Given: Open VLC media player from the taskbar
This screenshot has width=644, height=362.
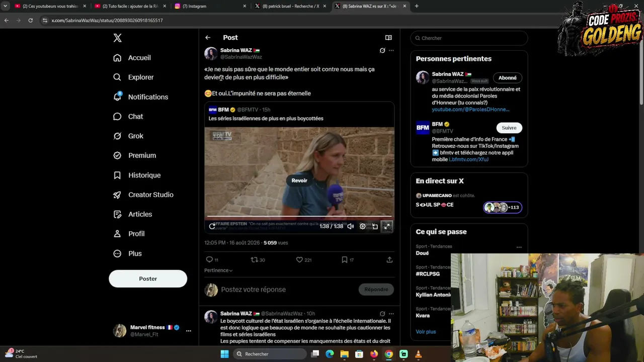Looking at the screenshot, I should click(x=418, y=354).
